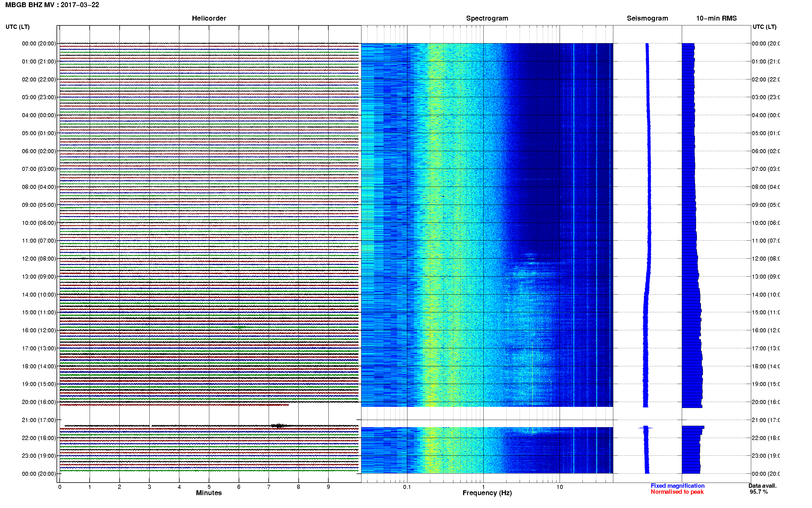812x508 pixels.
Task: Click the '10' frequency tick label
Action: pos(560,487)
